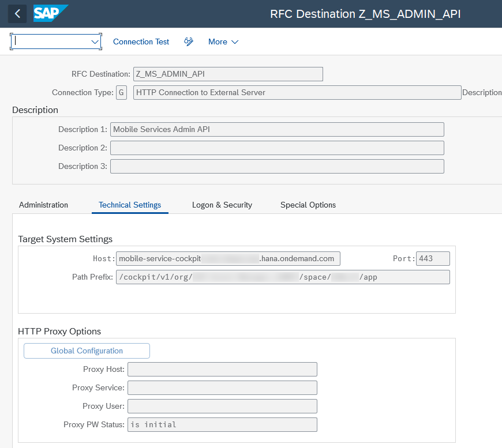Click the Proxy Service field
Screen dimensions: 502x448
point(222,388)
